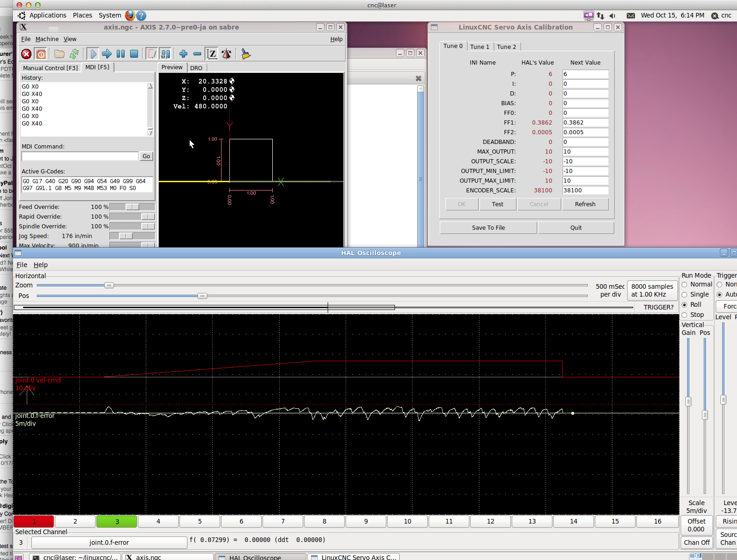Switch to the DRO tab
Image resolution: width=737 pixels, height=560 pixels.
pos(196,68)
